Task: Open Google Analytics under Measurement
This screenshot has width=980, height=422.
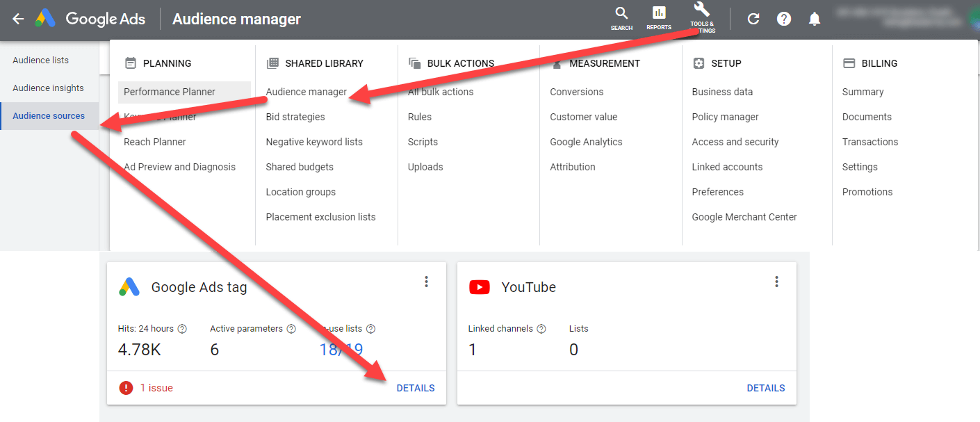Action: point(587,142)
